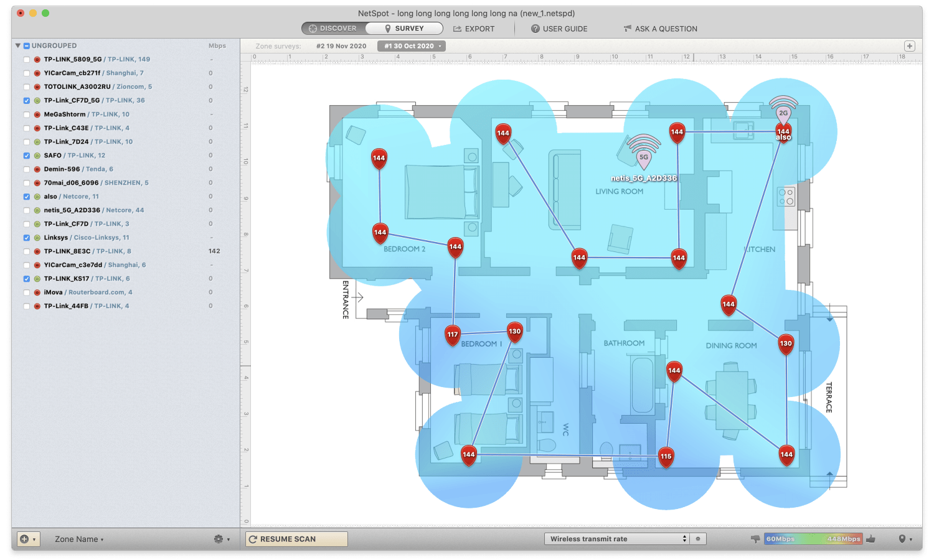The height and width of the screenshot is (560, 934).
Task: Disable the Linksys network checkbox
Action: coord(27,238)
